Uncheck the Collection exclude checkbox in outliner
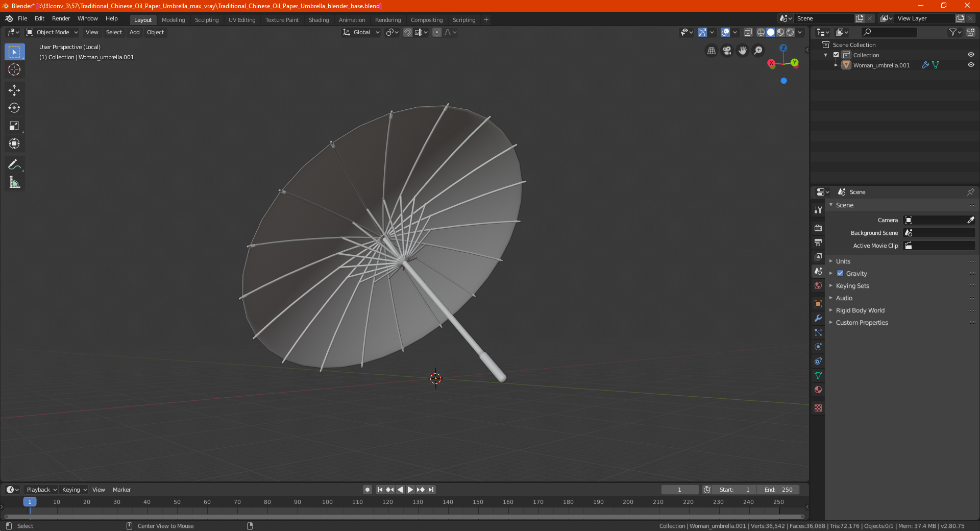980x531 pixels. [836, 55]
